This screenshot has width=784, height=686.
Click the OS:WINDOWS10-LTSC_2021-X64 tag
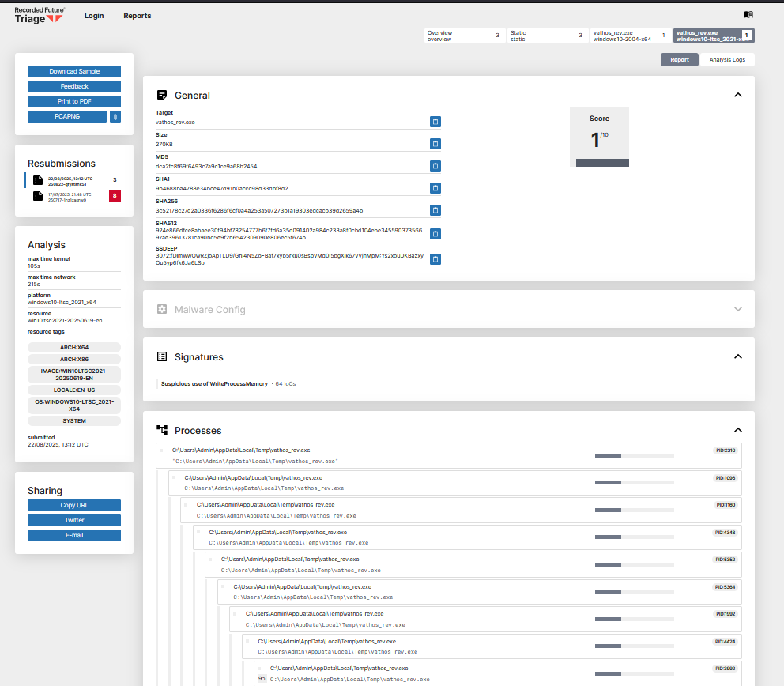pyautogui.click(x=74, y=405)
